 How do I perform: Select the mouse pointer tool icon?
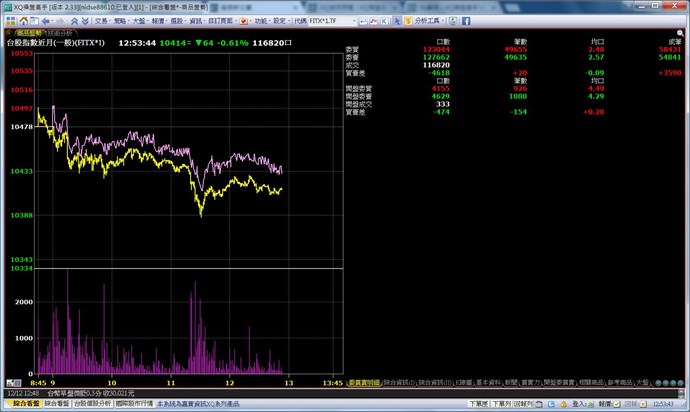coord(397,21)
